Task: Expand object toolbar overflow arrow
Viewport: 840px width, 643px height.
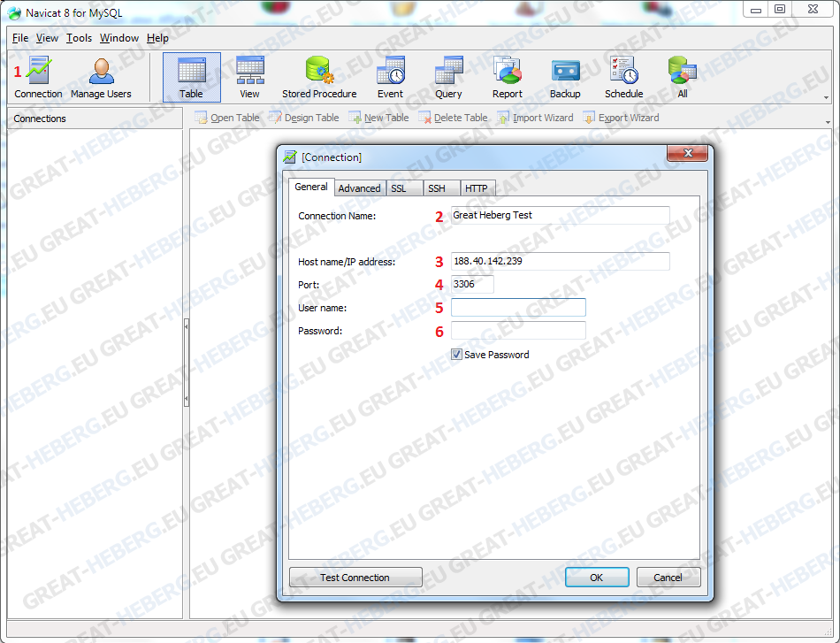Action: [828, 122]
